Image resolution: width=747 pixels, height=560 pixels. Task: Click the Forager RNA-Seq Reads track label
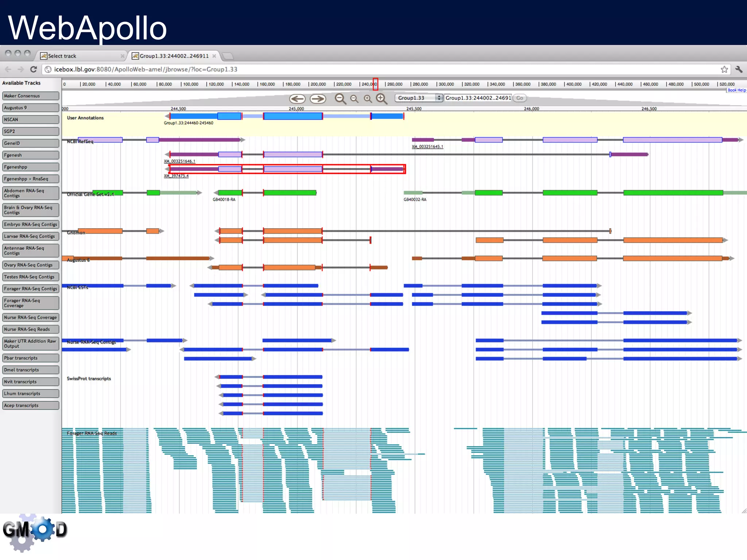click(92, 433)
